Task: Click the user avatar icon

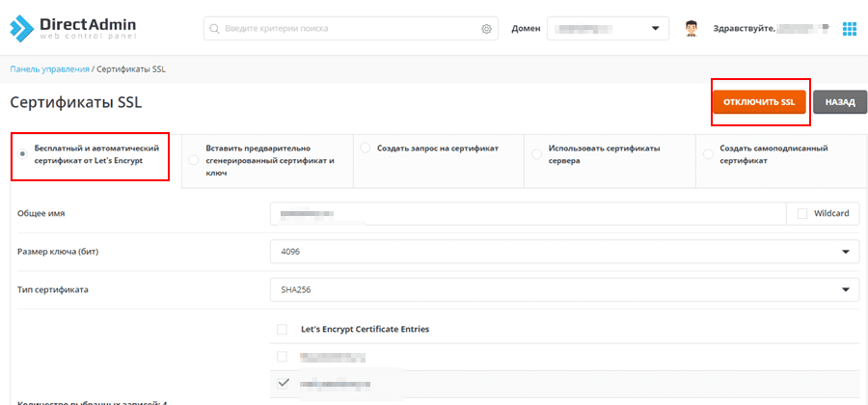Action: pos(691,28)
